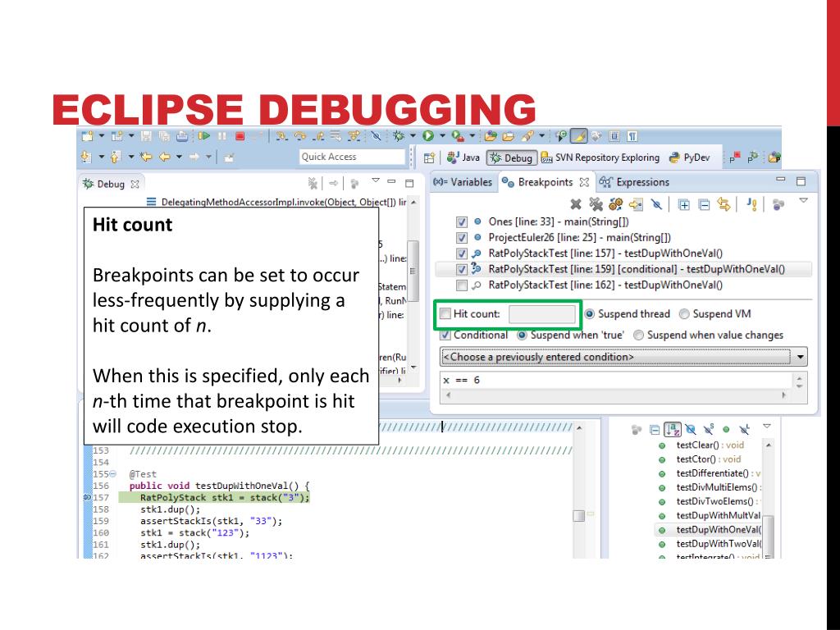Click the Hide Static Members icon in Outline
Screen dimensions: 840x630
point(709,430)
